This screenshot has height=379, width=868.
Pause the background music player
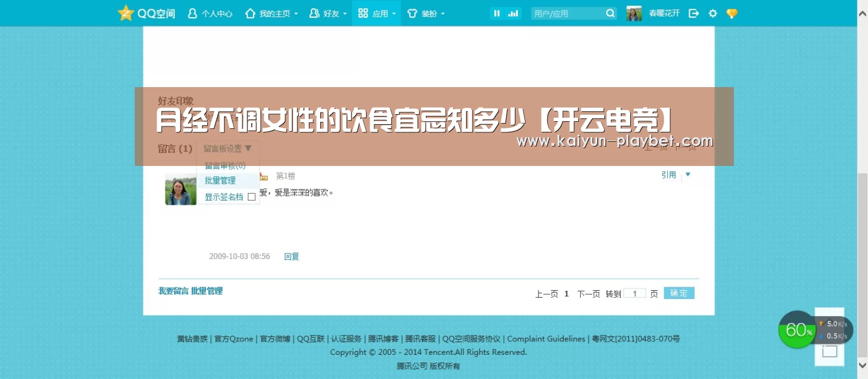497,13
